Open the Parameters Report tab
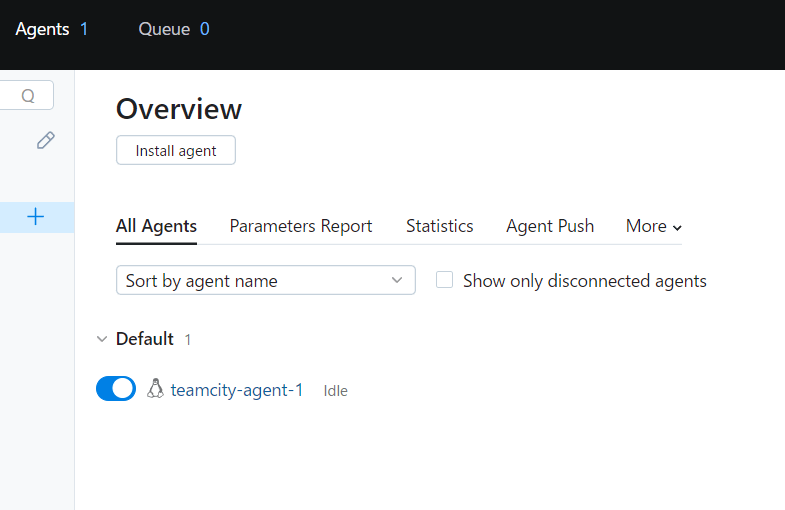Image resolution: width=785 pixels, height=510 pixels. [x=301, y=226]
